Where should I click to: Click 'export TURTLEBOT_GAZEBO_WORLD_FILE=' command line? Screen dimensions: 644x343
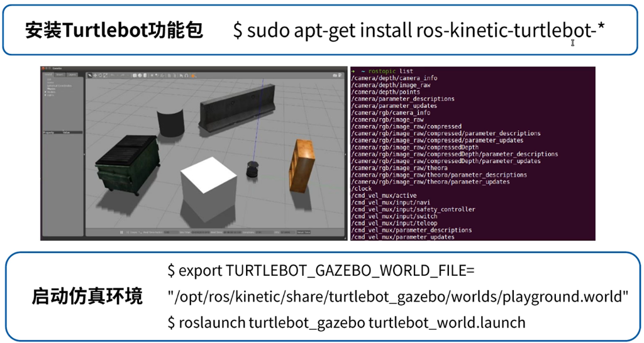tap(321, 271)
